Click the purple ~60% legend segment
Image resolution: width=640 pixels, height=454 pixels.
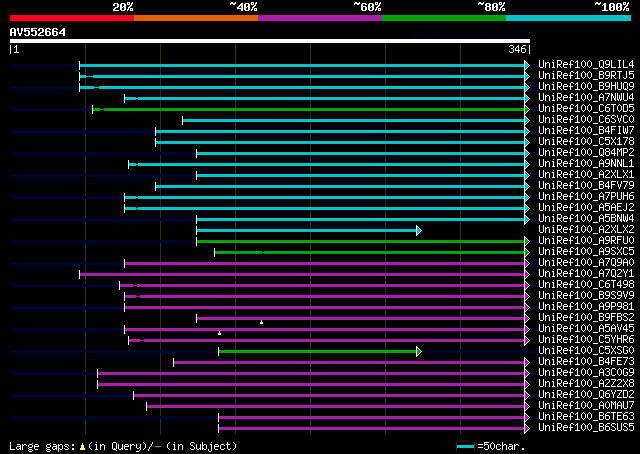point(320,18)
